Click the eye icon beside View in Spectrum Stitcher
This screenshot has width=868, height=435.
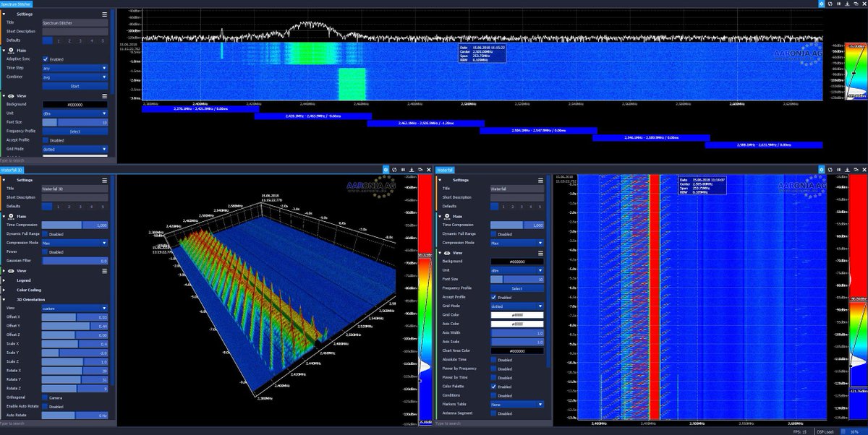point(12,95)
